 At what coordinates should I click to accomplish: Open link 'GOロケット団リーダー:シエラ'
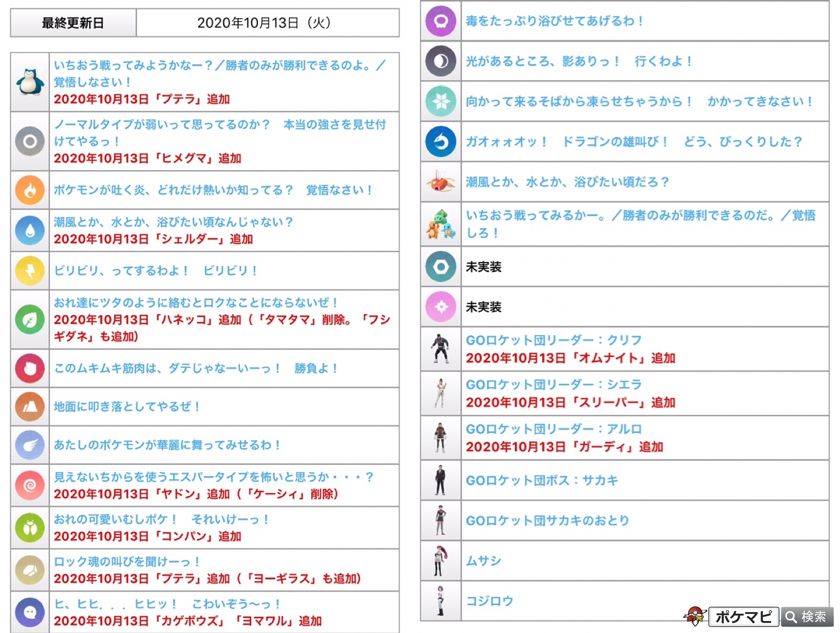coord(554,385)
